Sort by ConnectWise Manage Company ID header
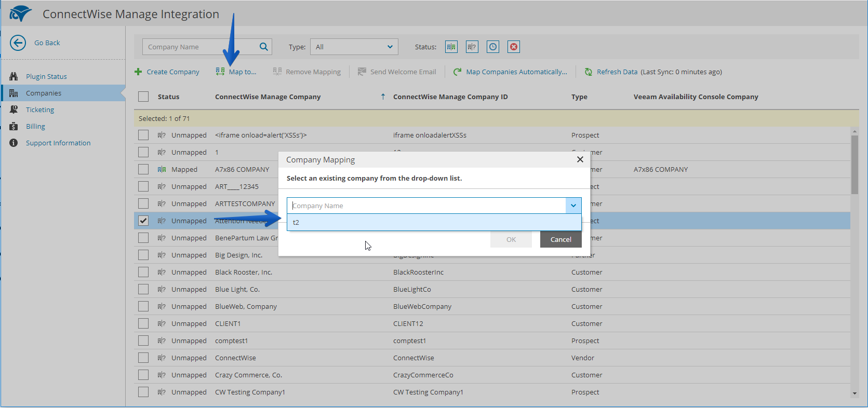Image resolution: width=868 pixels, height=408 pixels. pyautogui.click(x=450, y=97)
